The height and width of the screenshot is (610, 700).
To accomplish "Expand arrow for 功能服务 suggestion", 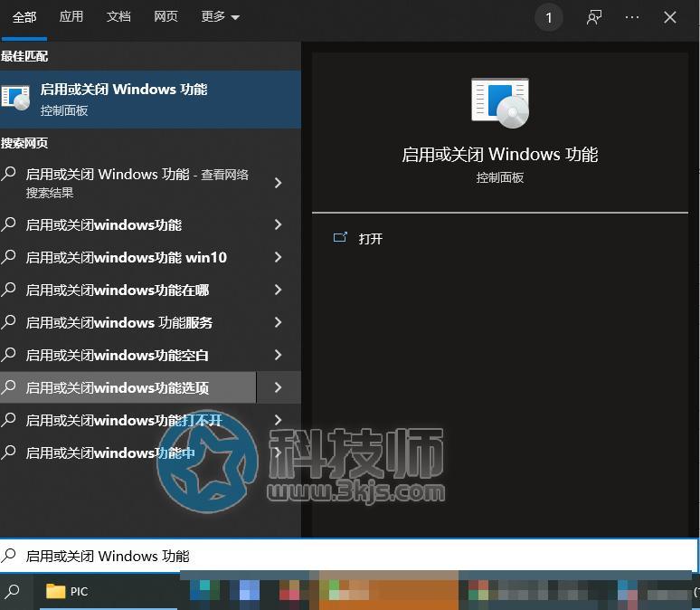I will pos(279,322).
